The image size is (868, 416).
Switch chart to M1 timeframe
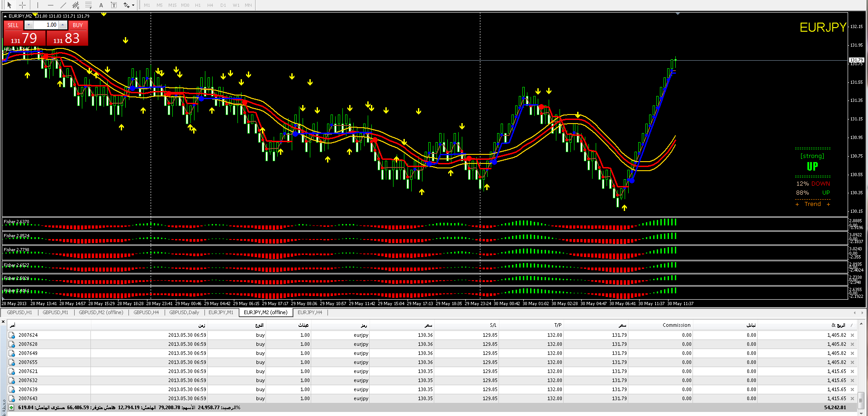point(147,5)
